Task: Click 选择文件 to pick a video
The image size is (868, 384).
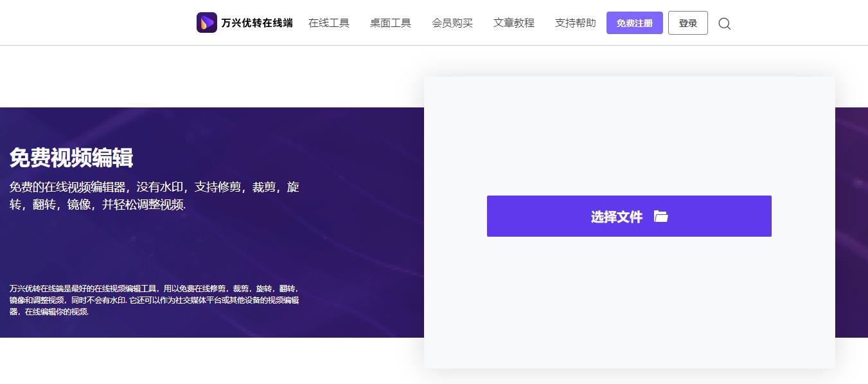Action: 617,216
